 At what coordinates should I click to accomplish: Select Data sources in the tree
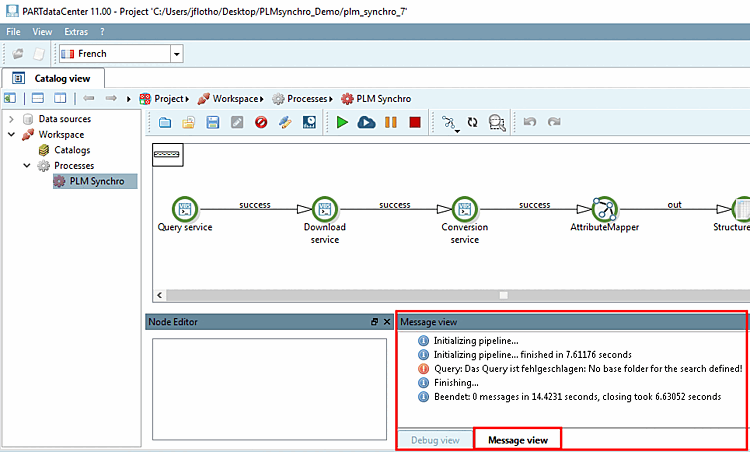65,119
